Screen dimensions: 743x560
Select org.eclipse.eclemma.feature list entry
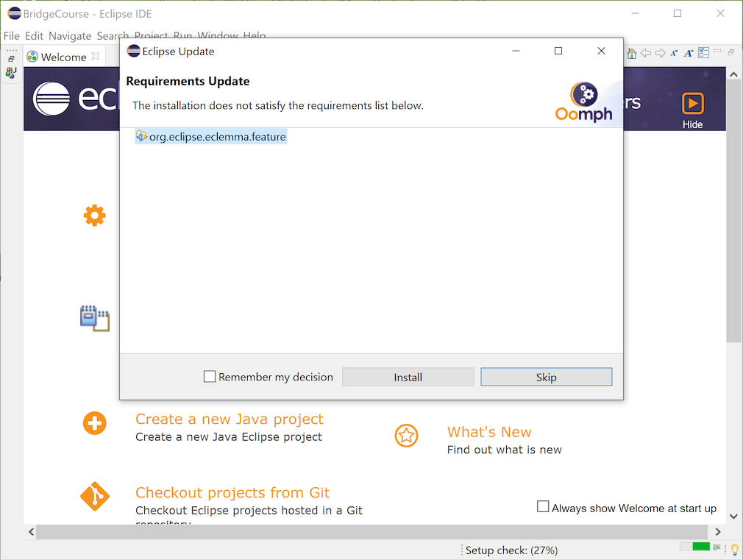pos(217,136)
